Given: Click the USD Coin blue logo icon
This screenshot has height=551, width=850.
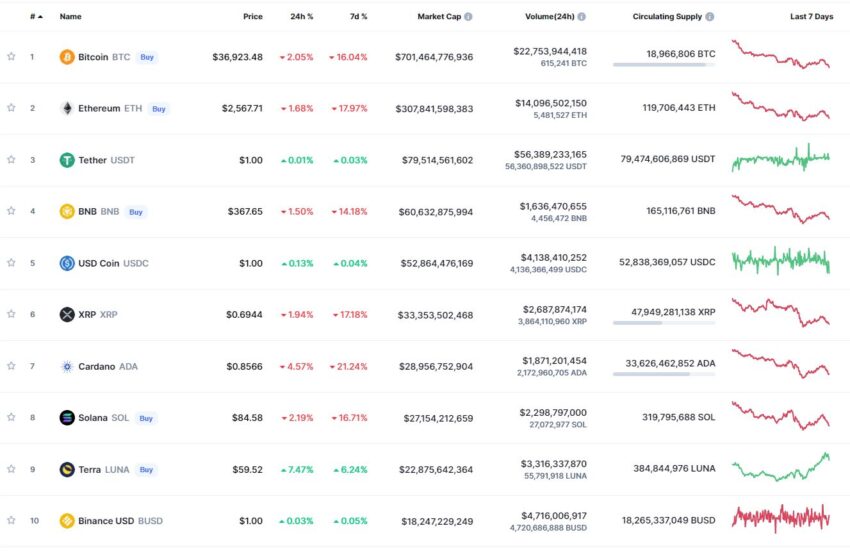Looking at the screenshot, I should click(67, 263).
